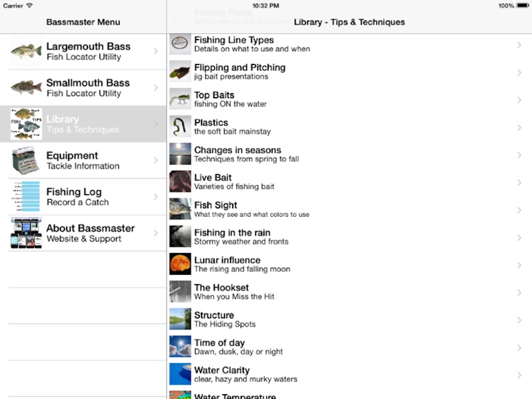
Task: Tap the Equipment tackle box icon
Action: click(x=26, y=160)
